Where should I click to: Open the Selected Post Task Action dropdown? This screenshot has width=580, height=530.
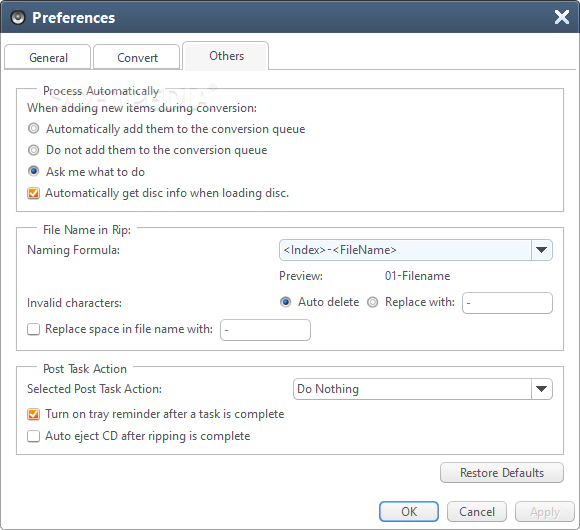click(x=423, y=389)
